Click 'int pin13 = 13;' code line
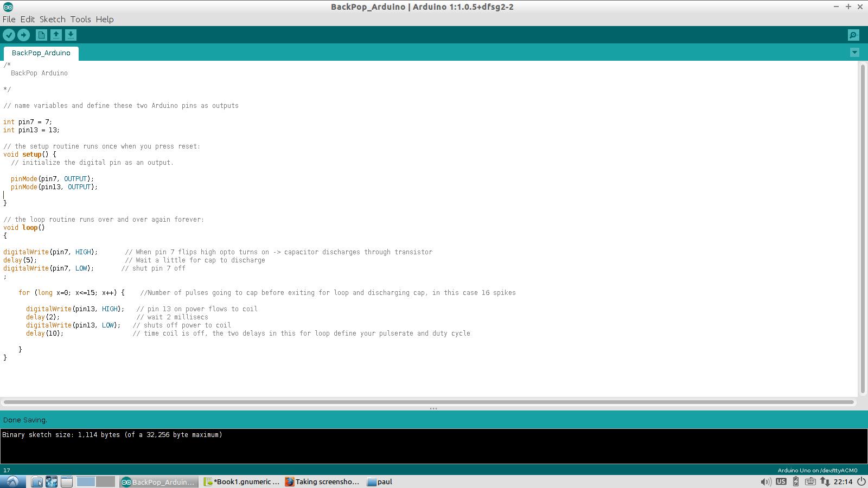This screenshot has height=488, width=868. [x=31, y=130]
